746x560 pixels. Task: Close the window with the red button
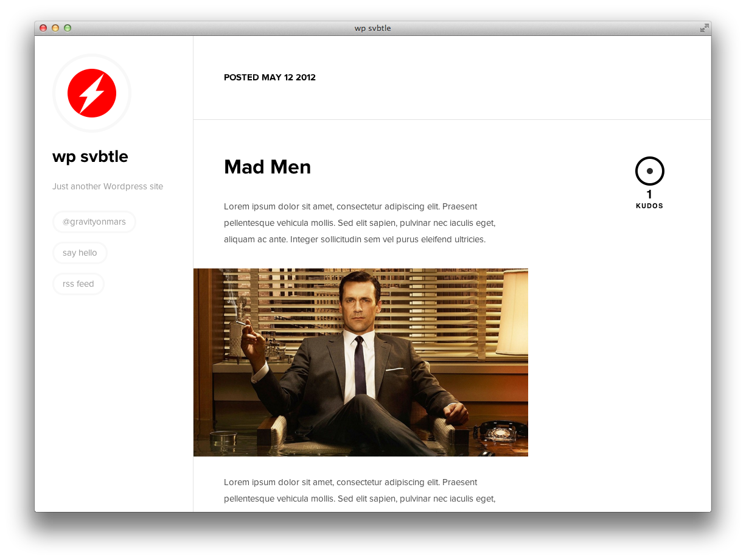coord(43,28)
